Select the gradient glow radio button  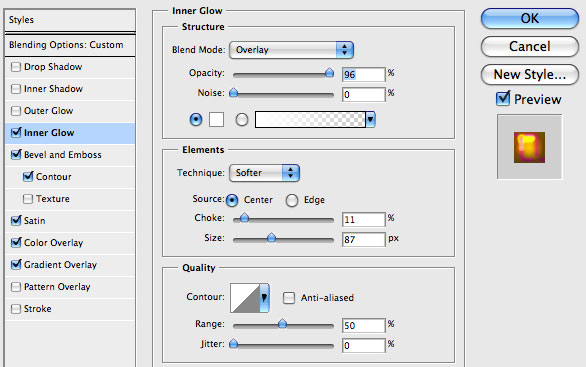[242, 120]
